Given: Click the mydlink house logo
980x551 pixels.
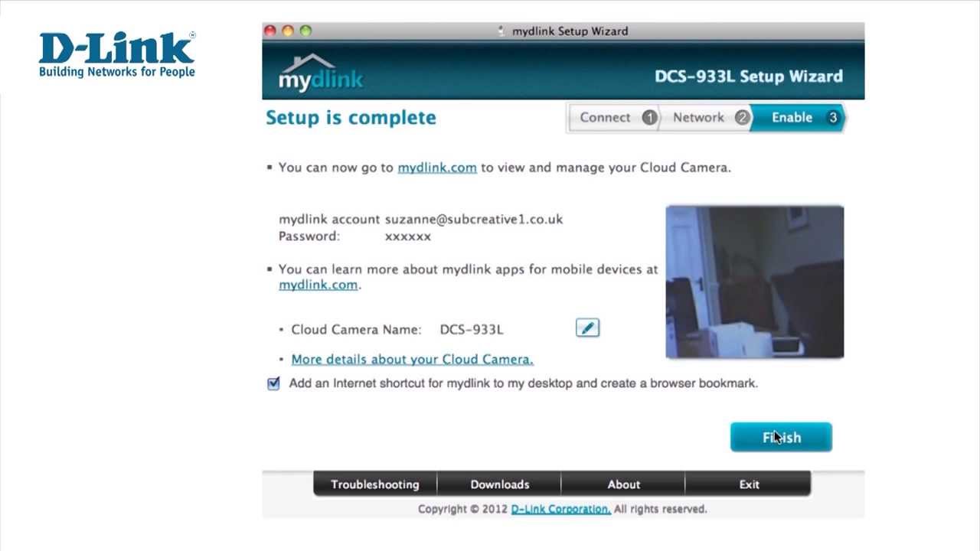Looking at the screenshot, I should coord(321,73).
